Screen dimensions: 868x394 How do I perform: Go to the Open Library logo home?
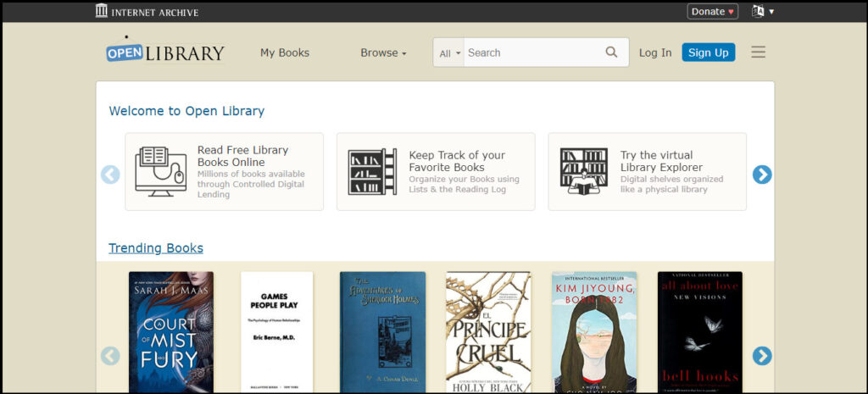pos(165,51)
